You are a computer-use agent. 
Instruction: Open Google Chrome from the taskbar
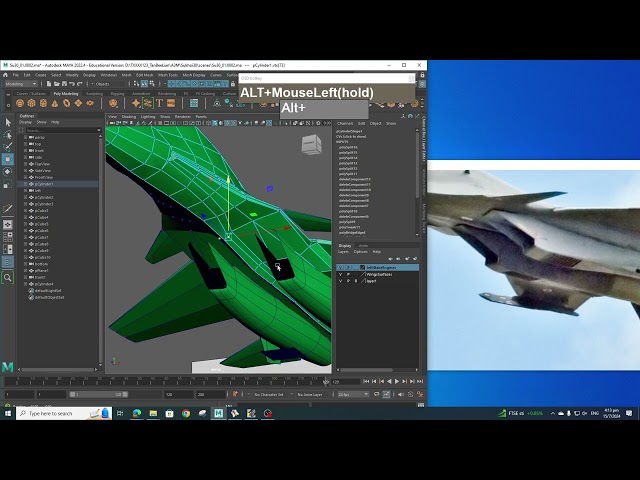[186, 413]
